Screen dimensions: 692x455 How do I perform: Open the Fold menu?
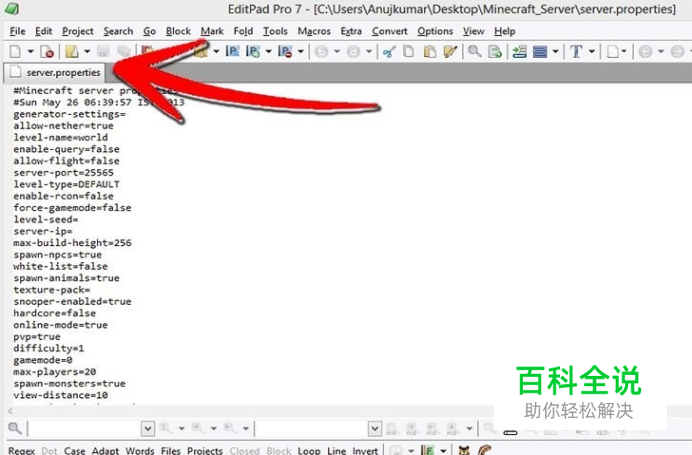243,31
